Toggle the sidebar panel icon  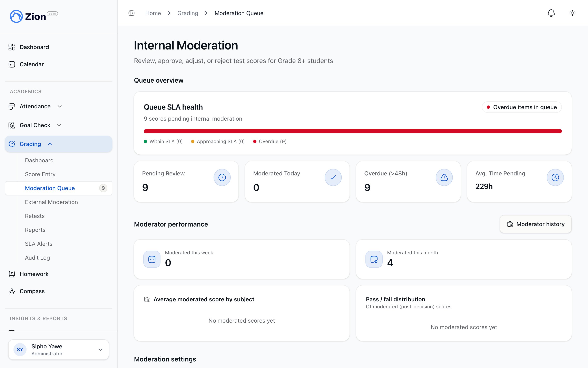131,13
